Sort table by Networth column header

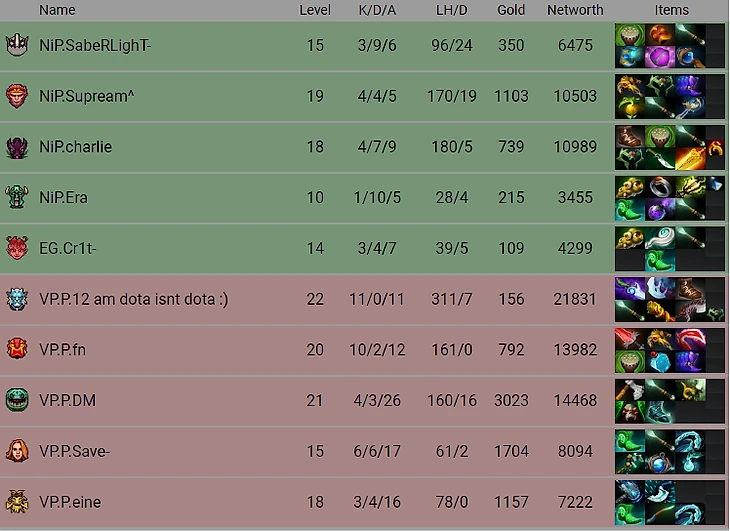coord(575,10)
